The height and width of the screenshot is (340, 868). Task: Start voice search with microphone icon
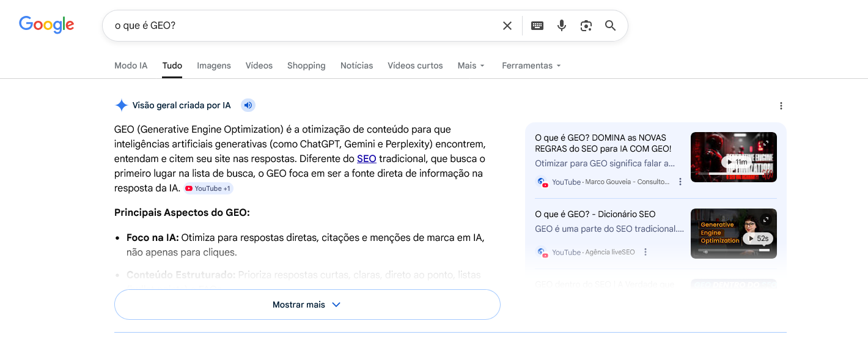pyautogui.click(x=562, y=26)
